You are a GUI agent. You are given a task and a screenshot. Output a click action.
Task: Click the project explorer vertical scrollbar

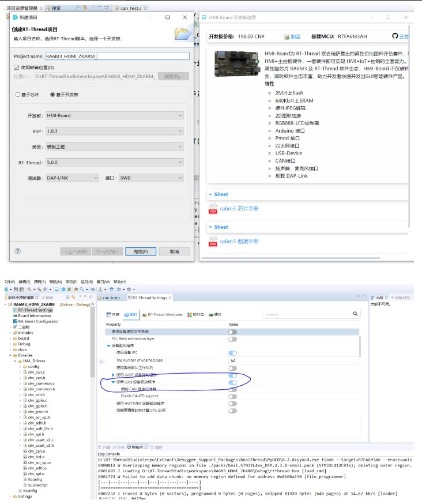[93, 343]
